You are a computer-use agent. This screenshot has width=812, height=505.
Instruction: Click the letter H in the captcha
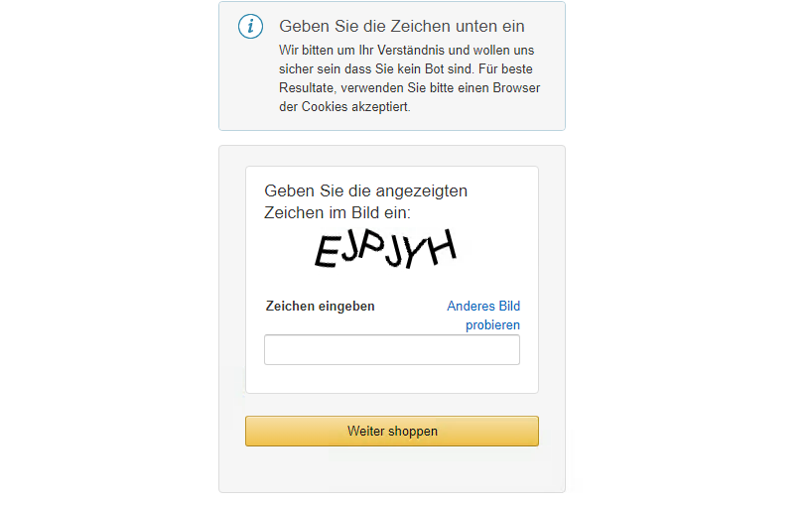point(441,246)
